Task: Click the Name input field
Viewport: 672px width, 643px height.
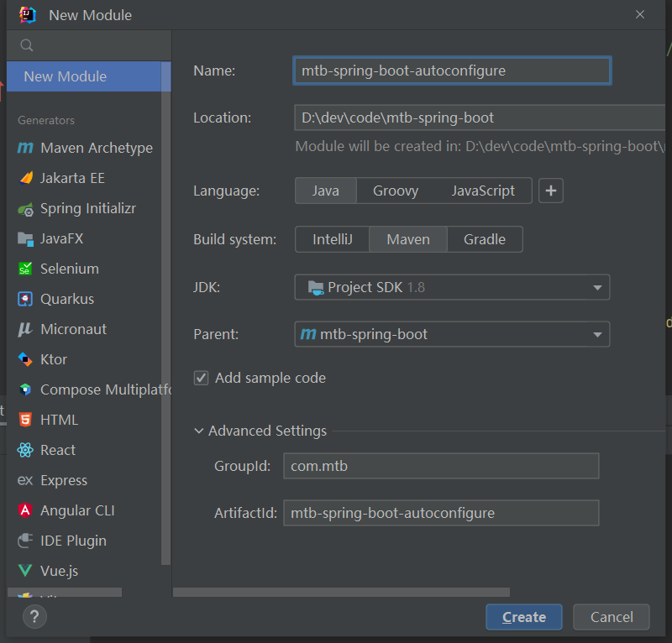Action: coord(452,71)
